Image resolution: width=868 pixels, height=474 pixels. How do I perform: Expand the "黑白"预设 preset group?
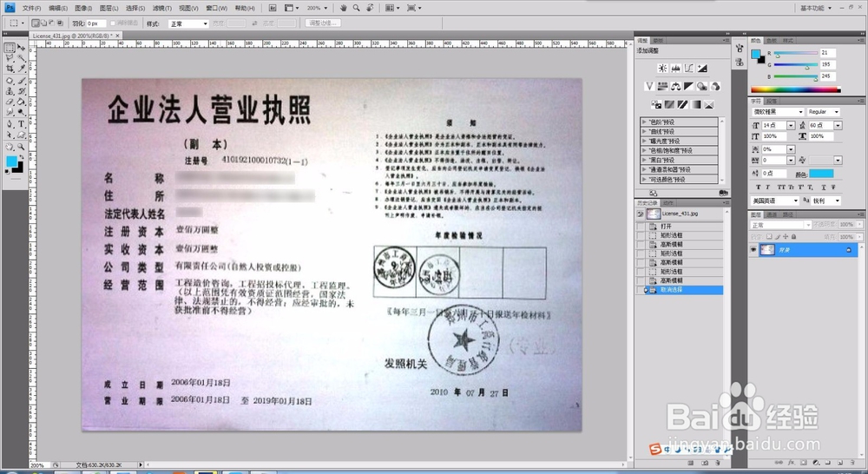[644, 160]
